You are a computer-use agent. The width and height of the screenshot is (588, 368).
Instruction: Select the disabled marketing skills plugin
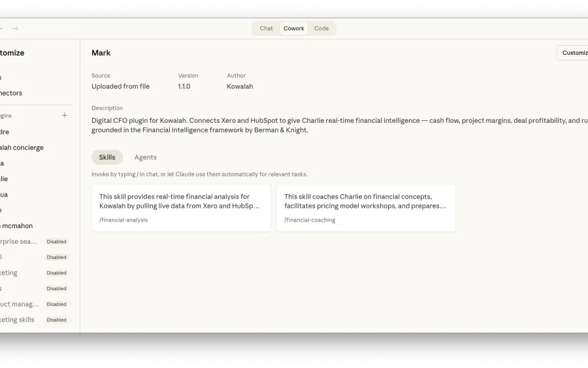coord(17,320)
